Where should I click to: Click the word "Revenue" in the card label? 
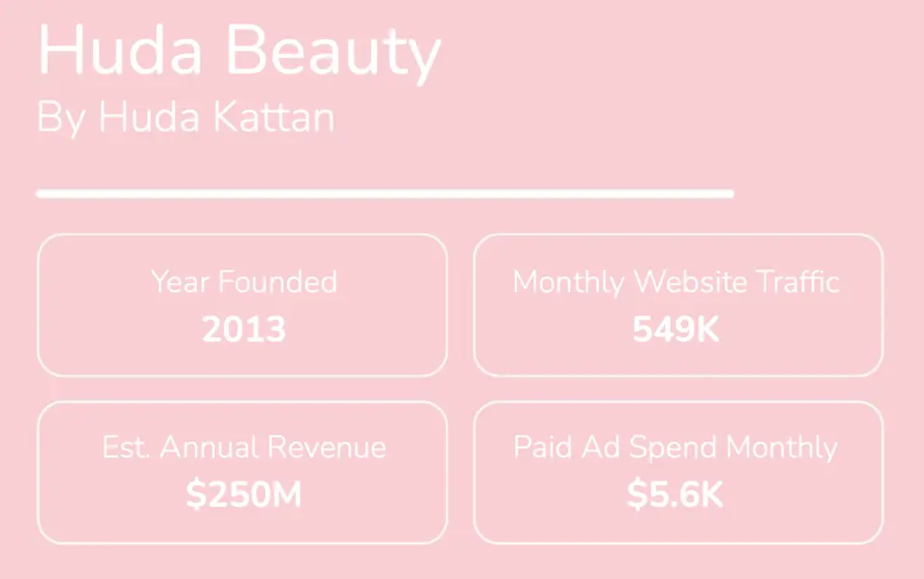tap(328, 447)
